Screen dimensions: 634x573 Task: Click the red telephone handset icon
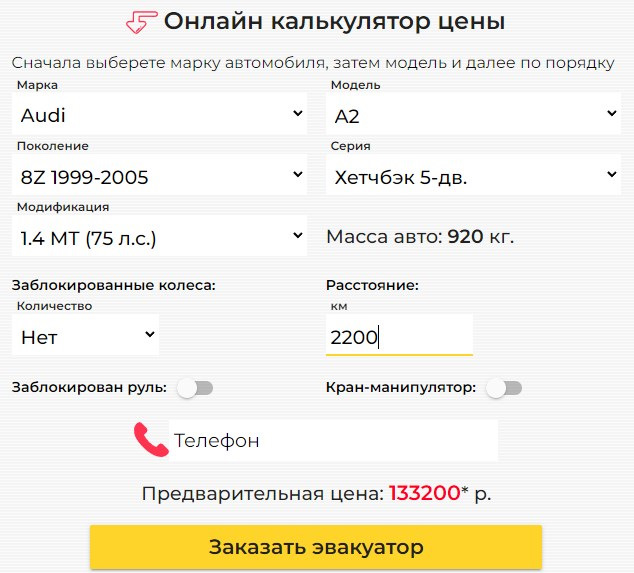click(x=151, y=440)
